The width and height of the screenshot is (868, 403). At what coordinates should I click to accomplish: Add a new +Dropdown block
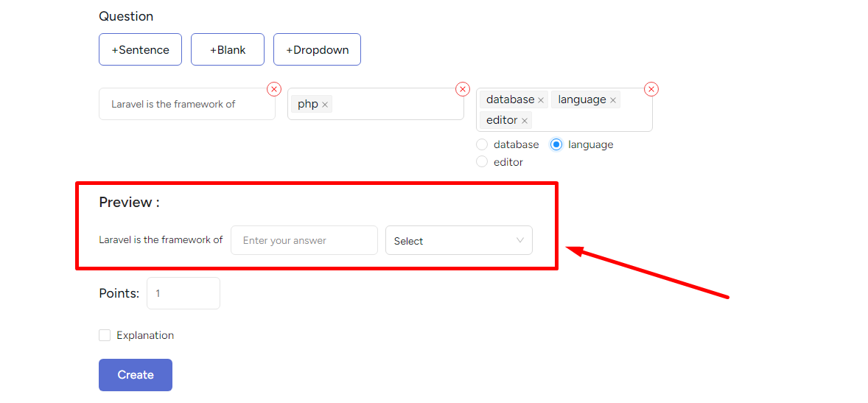[x=317, y=50]
